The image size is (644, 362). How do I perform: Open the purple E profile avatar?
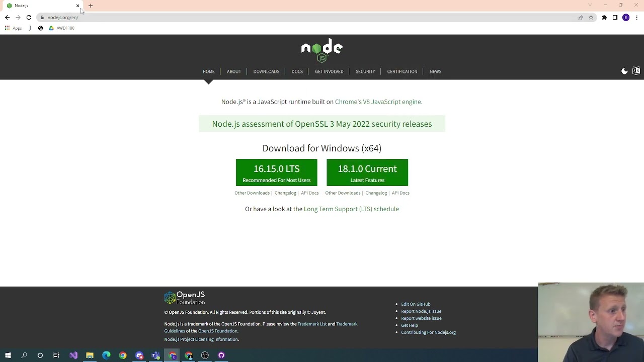point(626,18)
